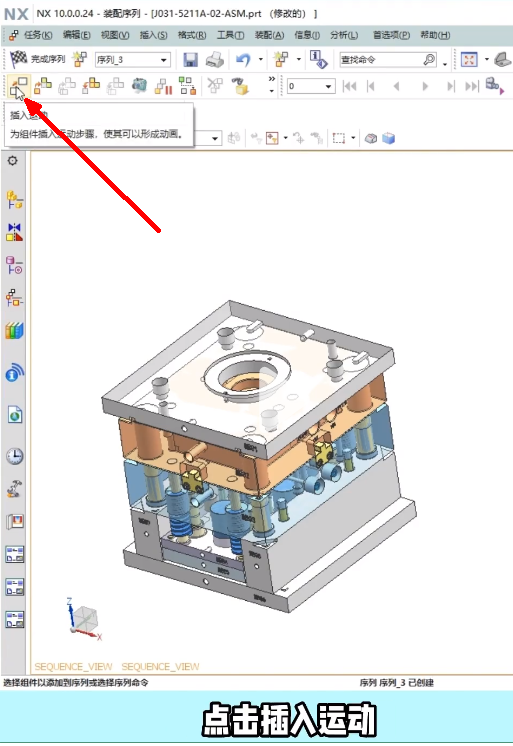Viewport: 513px width, 746px height.
Task: Open the Roles icon in the resource bar
Action: click(14, 522)
